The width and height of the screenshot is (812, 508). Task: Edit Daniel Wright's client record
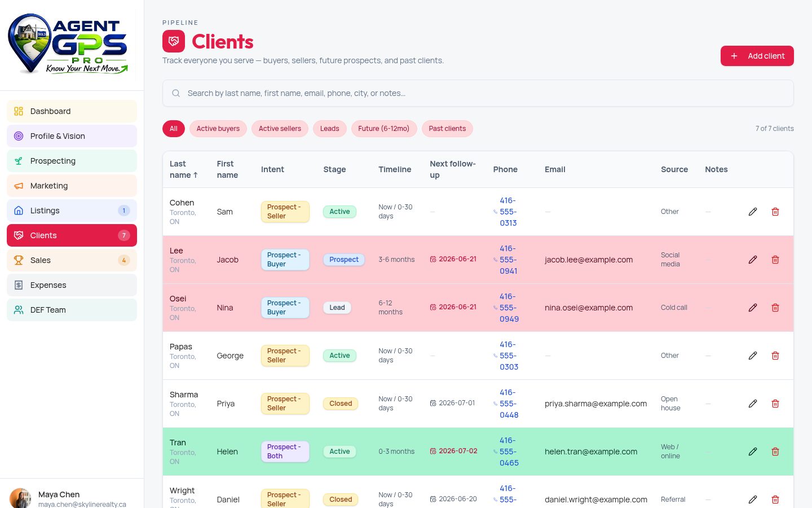[753, 500]
